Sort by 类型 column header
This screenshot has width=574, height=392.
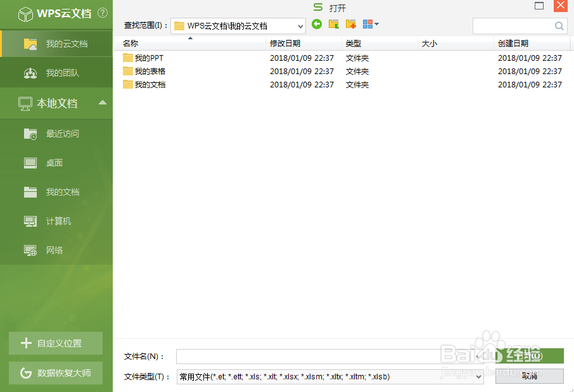[x=379, y=43]
